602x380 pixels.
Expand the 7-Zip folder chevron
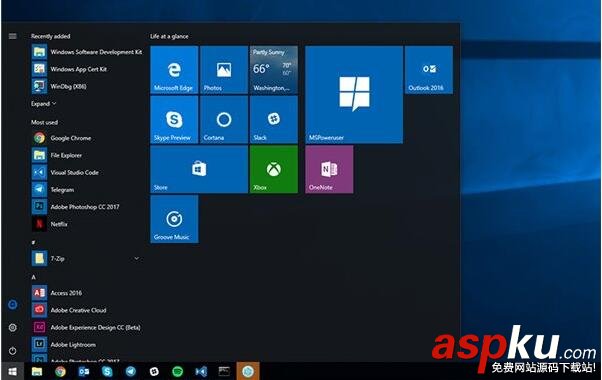[137, 259]
